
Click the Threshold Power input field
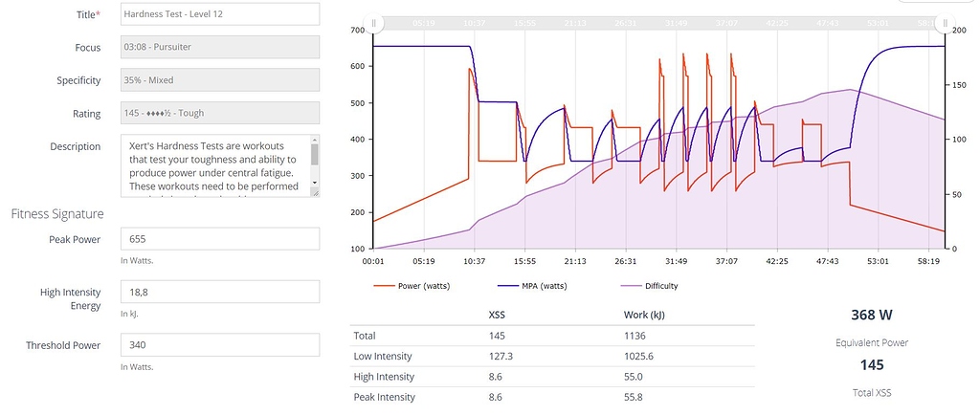(220, 346)
